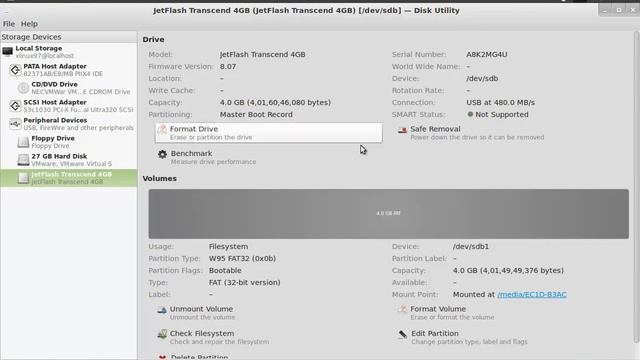Click the SCSI Host Adapter icon
Image resolution: width=640 pixels, height=360 pixels.
pos(15,106)
